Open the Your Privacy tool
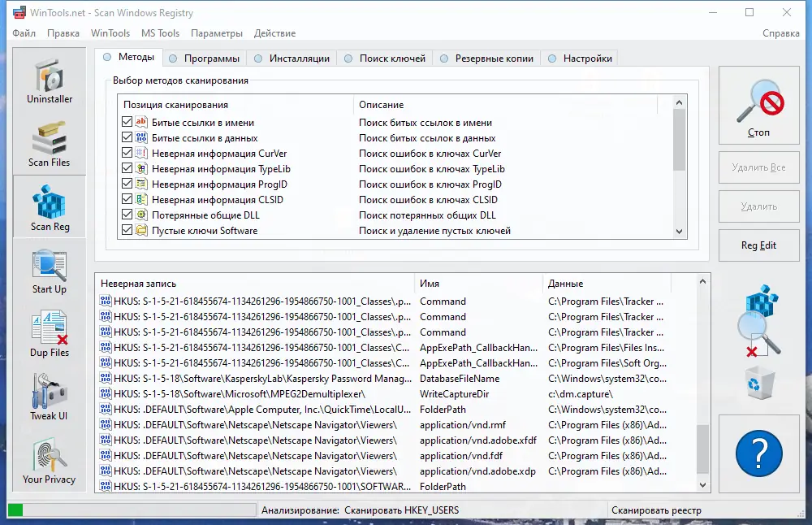Image resolution: width=812 pixels, height=525 pixels. pyautogui.click(x=50, y=462)
